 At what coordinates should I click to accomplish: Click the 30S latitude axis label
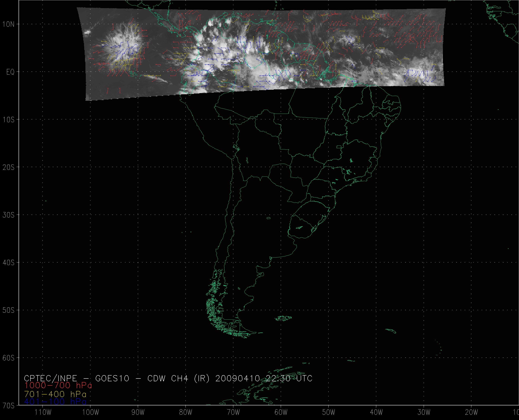pos(9,215)
